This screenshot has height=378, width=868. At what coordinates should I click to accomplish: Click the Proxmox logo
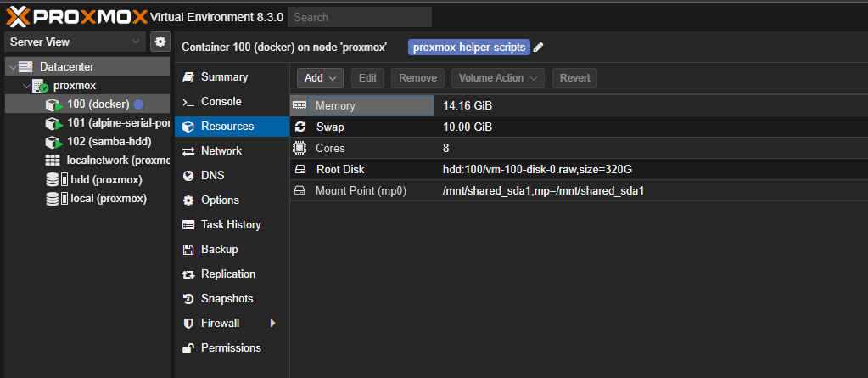pyautogui.click(x=77, y=17)
